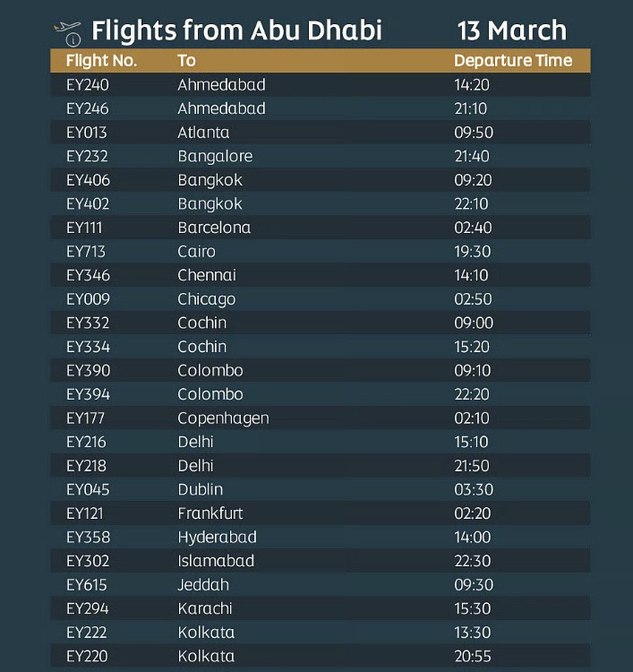Screen dimensions: 633x672
Task: Select the To column header
Action: pos(186,60)
